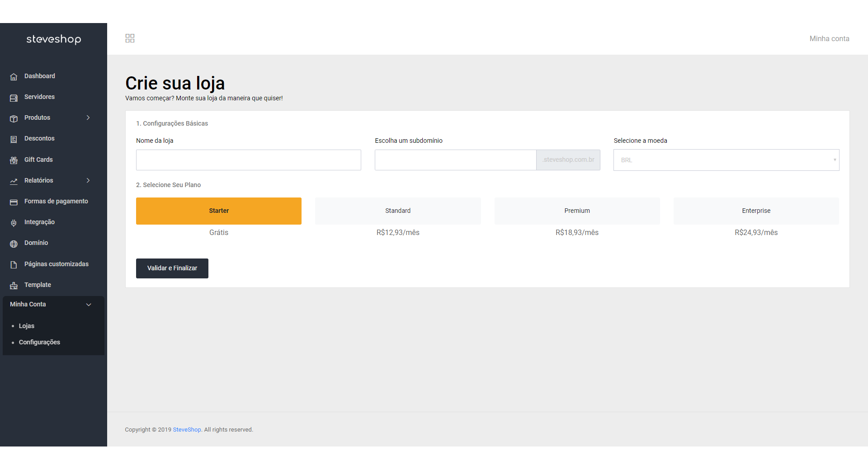Click the Servidores server icon
This screenshot has width=868, height=470.
[14, 98]
